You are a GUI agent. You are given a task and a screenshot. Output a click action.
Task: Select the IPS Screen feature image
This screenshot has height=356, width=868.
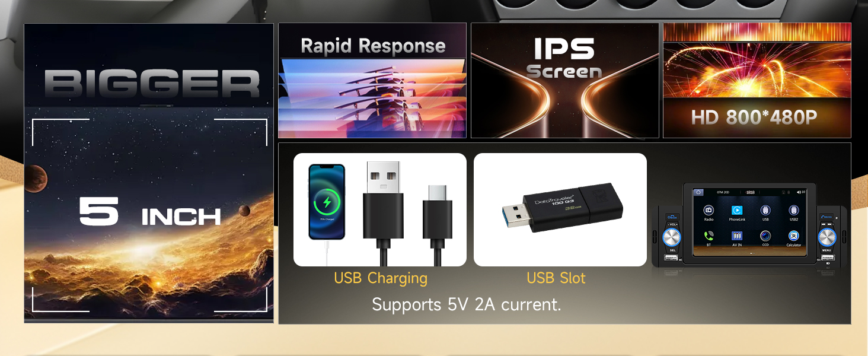coord(565,81)
